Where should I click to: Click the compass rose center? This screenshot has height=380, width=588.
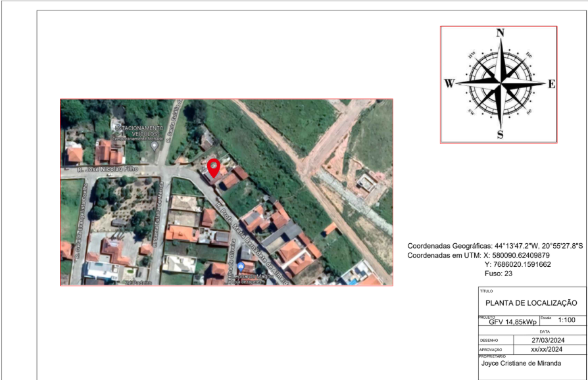click(x=500, y=83)
